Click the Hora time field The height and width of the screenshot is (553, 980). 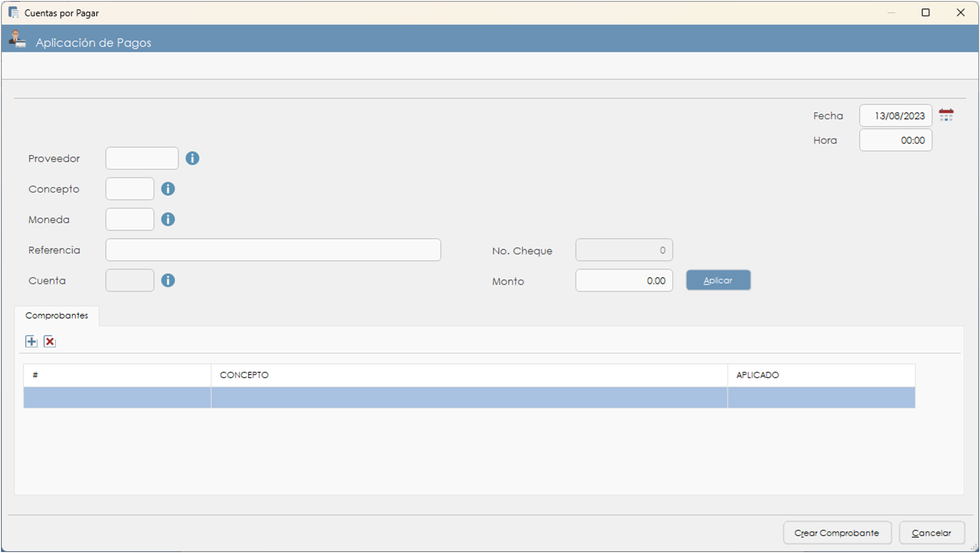[895, 140]
